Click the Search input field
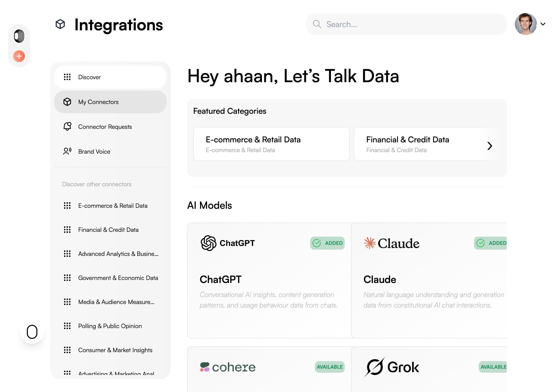Image resolution: width=557 pixels, height=392 pixels. 411,24
